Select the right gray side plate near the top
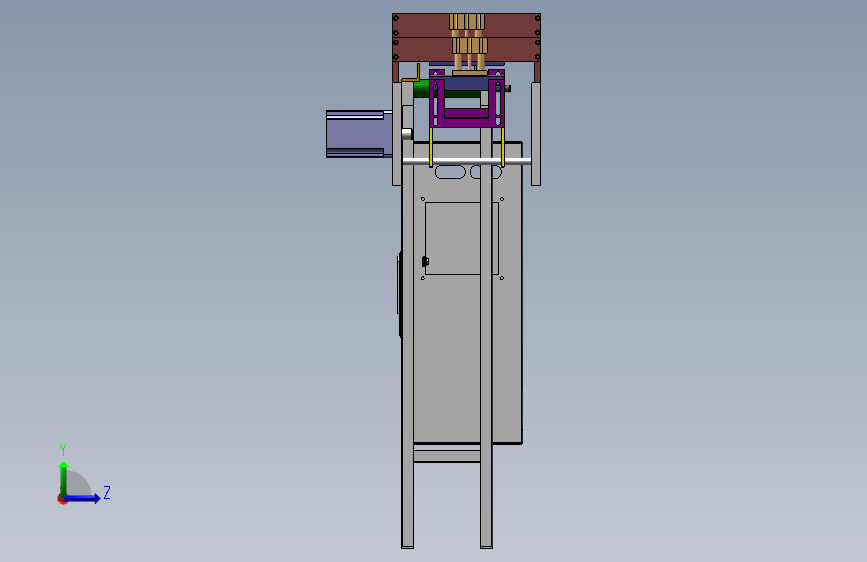 [x=536, y=134]
